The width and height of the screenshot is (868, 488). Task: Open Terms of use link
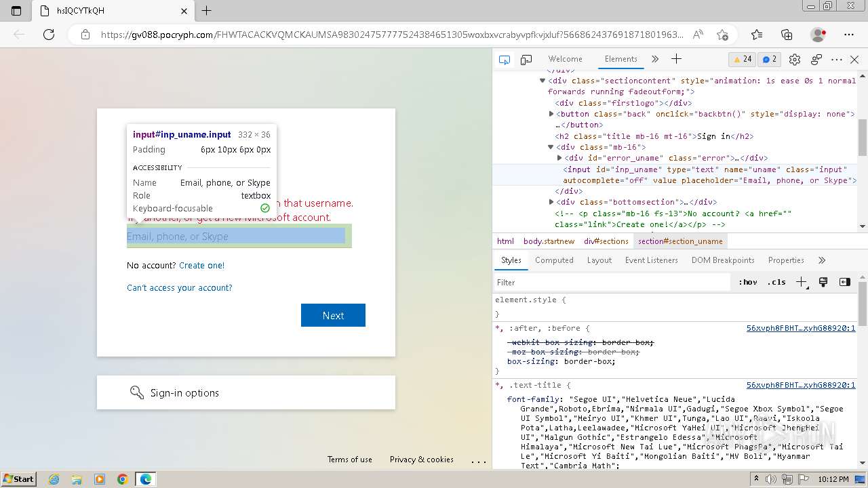pyautogui.click(x=350, y=460)
